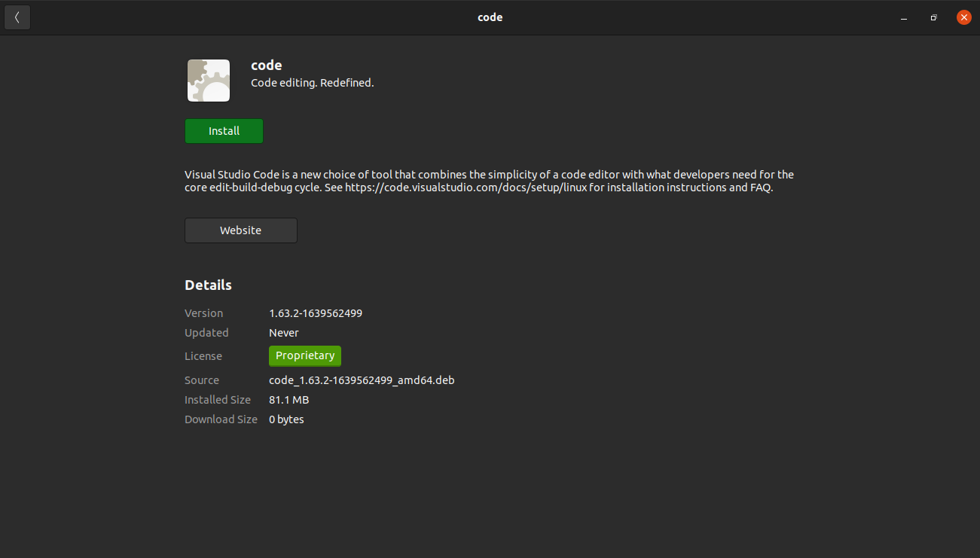The height and width of the screenshot is (558, 980).
Task: Click the 'Version' label
Action: (x=203, y=313)
